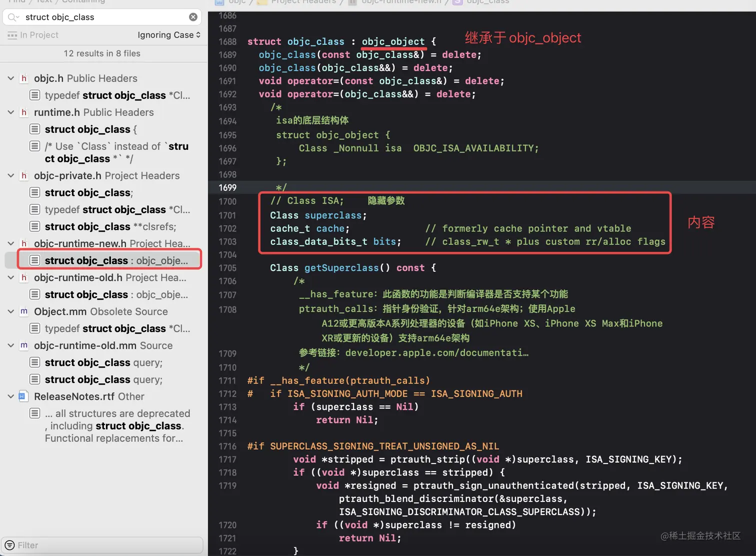Viewport: 756px width, 556px height.
Task: Click 'ptrauth_strip' on line 1717
Action: (427, 459)
